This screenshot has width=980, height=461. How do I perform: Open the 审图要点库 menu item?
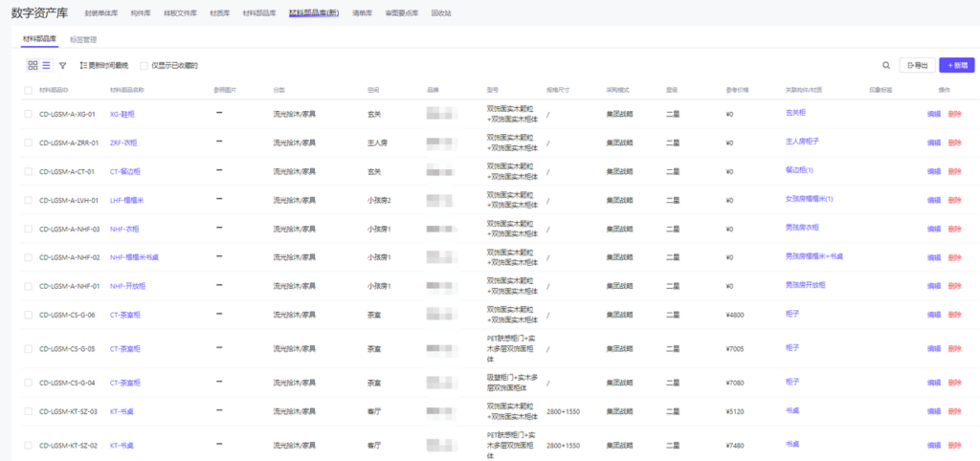coord(403,13)
